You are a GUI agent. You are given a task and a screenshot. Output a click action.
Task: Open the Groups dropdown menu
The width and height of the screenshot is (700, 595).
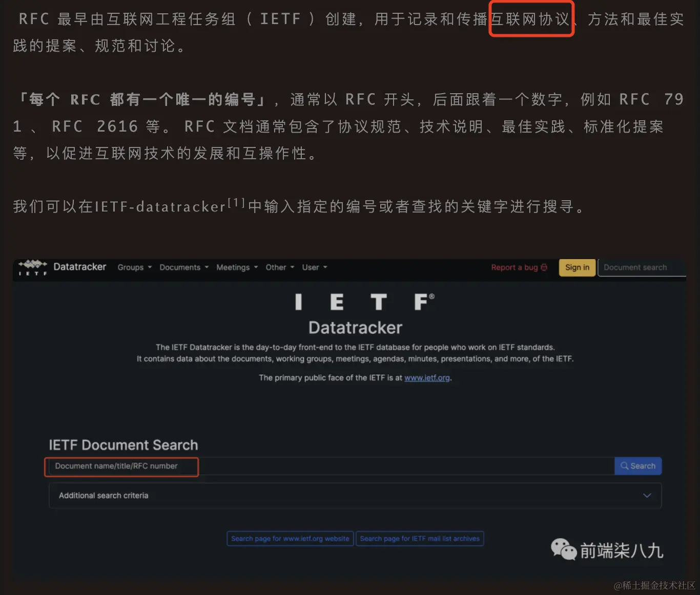(x=134, y=267)
